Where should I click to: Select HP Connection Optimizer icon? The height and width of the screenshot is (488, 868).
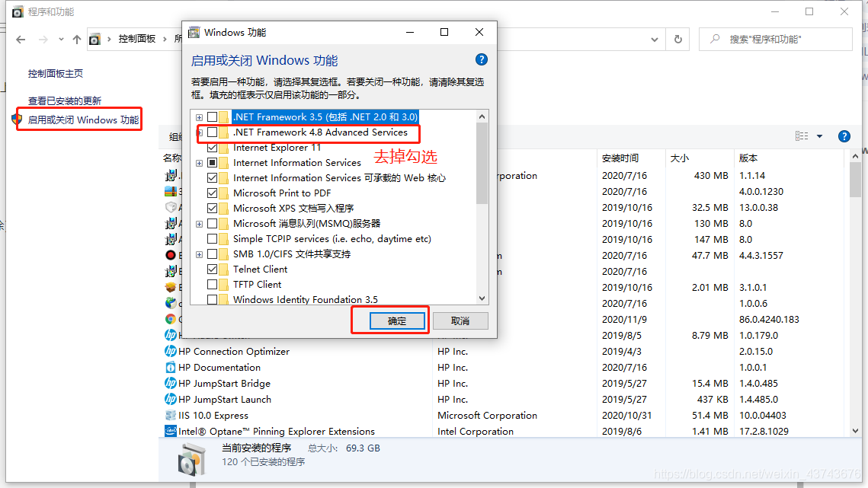click(x=171, y=351)
